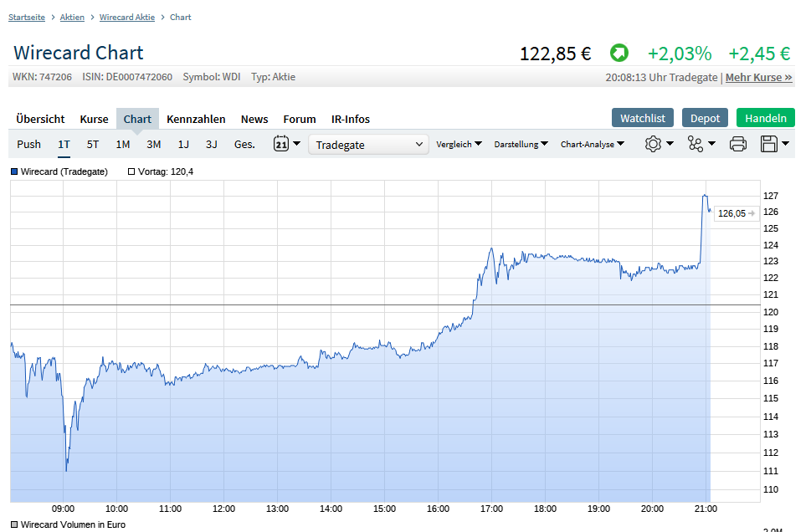The image size is (811, 532).
Task: Select the Push chart mode
Action: [29, 144]
